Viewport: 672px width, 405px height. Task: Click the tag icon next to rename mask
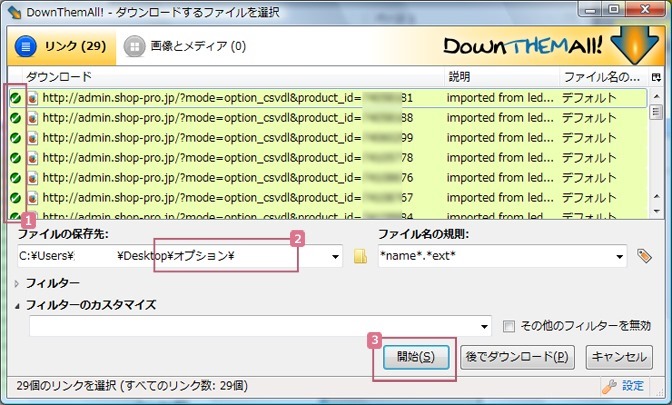[645, 256]
